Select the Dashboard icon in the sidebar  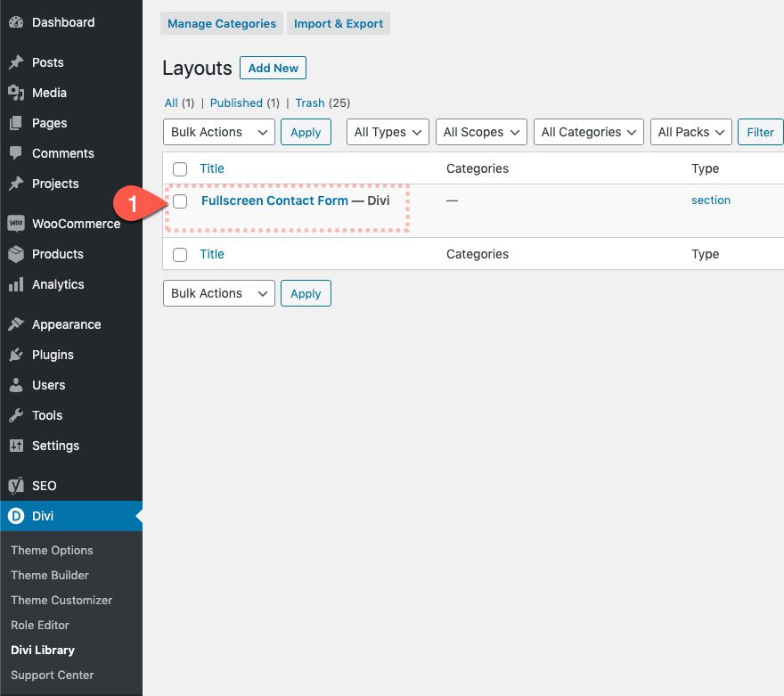(18, 21)
